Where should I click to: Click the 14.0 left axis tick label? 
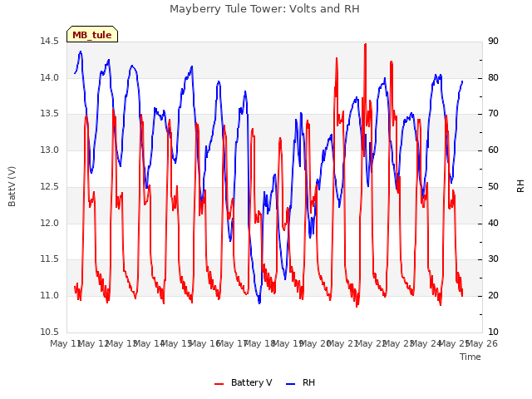point(50,77)
